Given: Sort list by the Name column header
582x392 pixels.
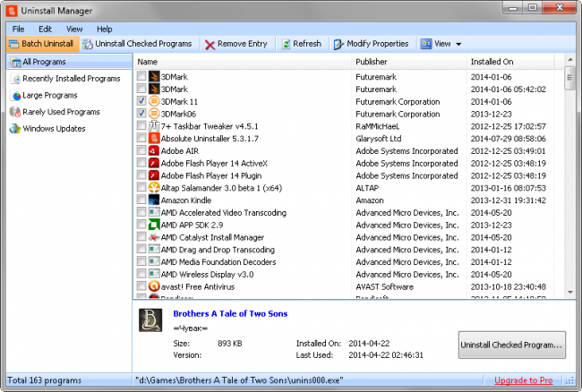Looking at the screenshot, I should [242, 62].
